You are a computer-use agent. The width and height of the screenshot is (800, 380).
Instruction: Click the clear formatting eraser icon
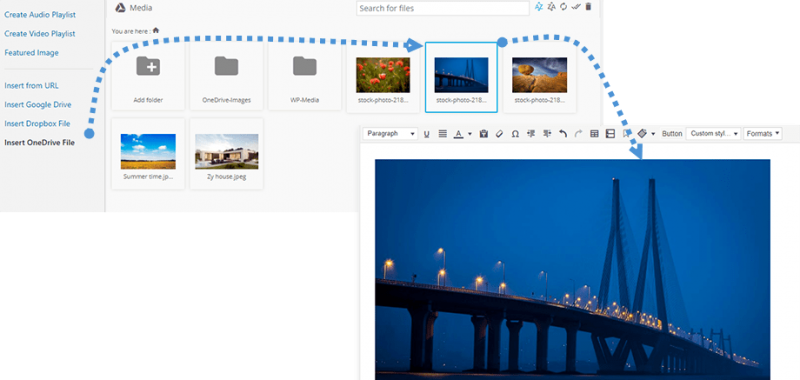(x=499, y=134)
